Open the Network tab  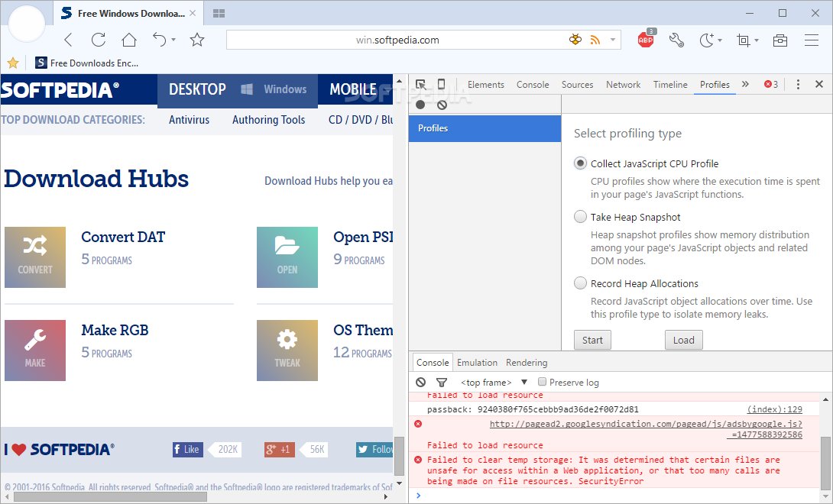tap(623, 85)
